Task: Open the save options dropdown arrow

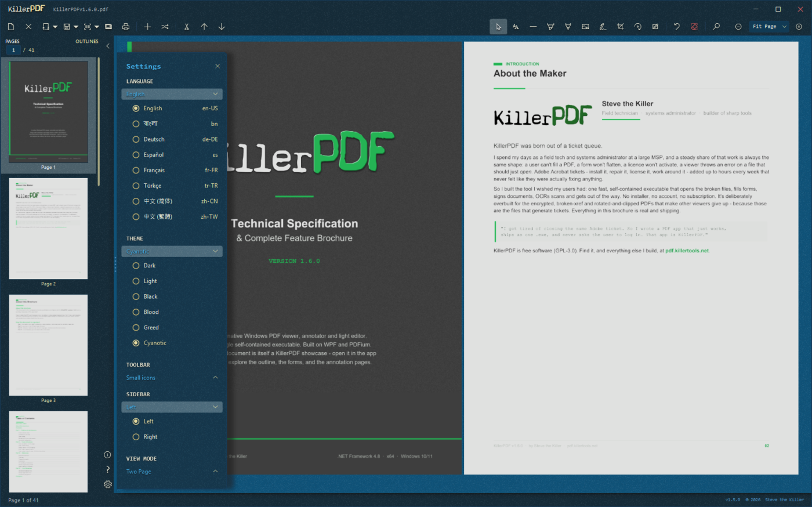Action: click(76, 27)
